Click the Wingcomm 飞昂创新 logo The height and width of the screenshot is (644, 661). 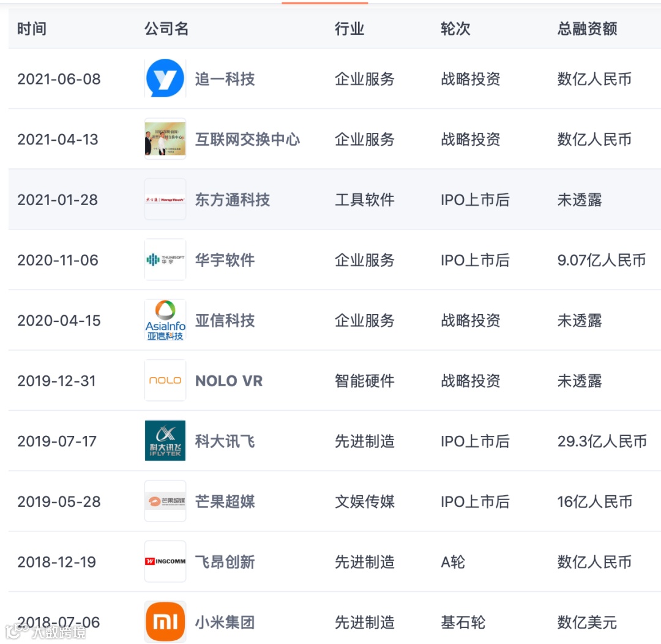[165, 561]
